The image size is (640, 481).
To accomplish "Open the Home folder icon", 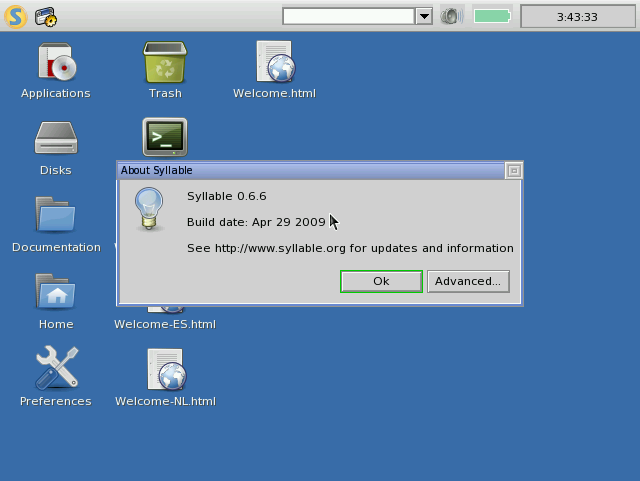I will (56, 291).
